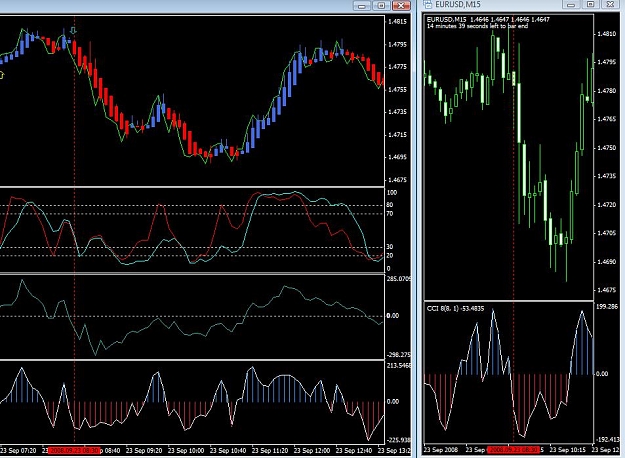Restore the left chart window
Screen dimensions: 625x458
(x=381, y=6)
